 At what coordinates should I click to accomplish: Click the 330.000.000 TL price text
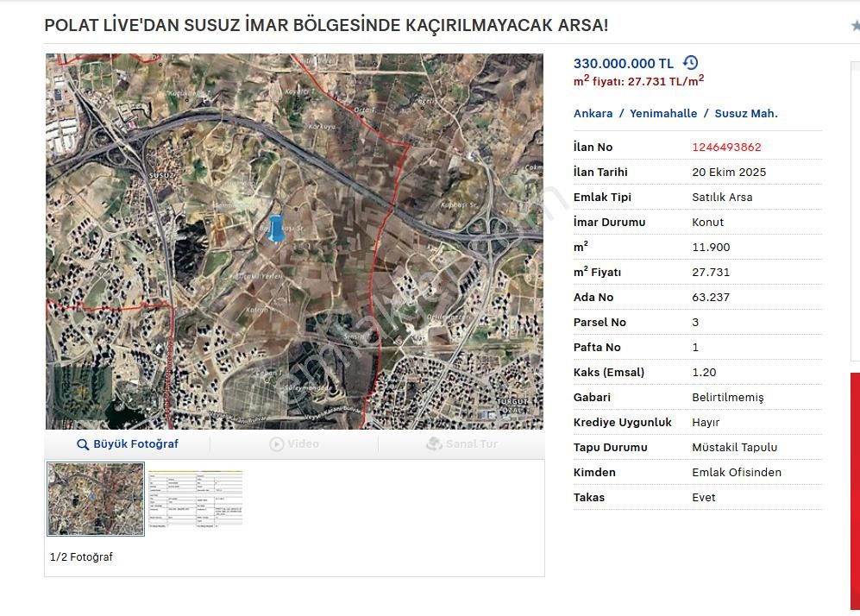(623, 62)
